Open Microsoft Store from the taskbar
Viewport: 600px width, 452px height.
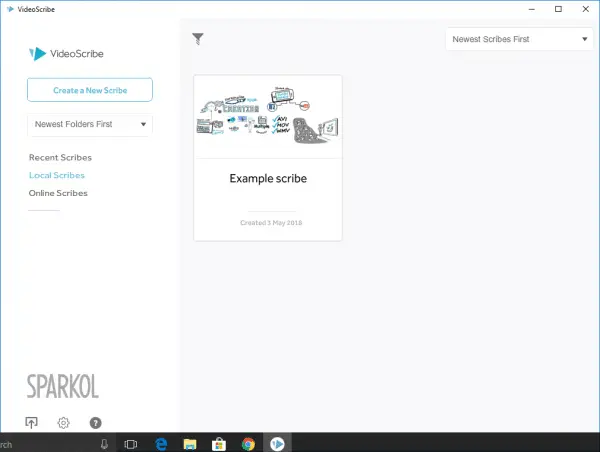pyautogui.click(x=219, y=444)
